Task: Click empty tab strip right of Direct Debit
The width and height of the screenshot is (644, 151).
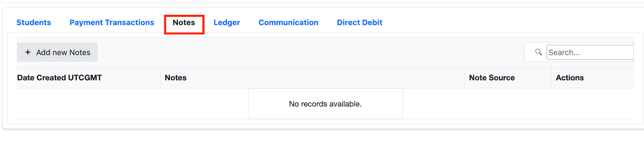Action: click(x=511, y=22)
